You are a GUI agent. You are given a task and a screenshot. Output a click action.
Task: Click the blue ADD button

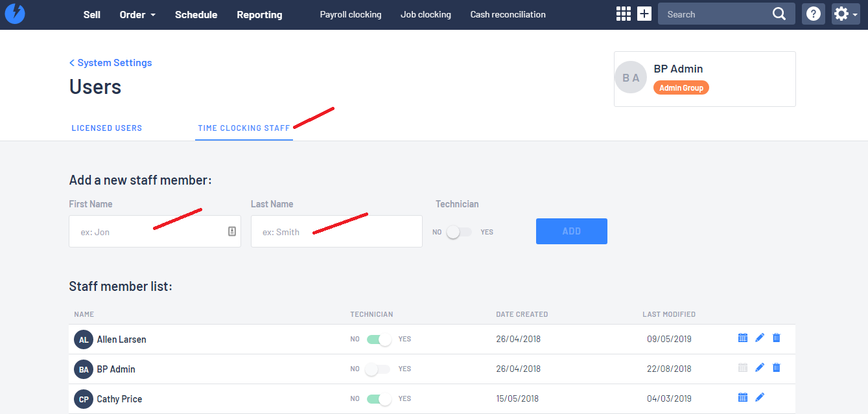coord(572,231)
